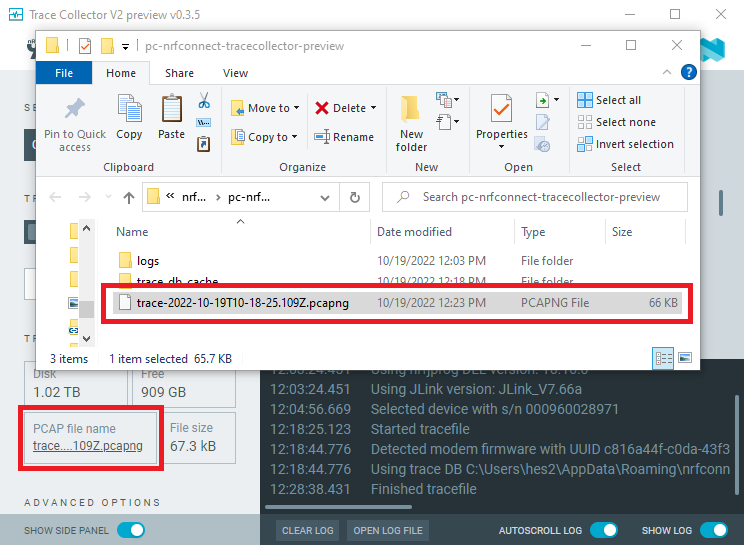Open the Delete dropdown arrow
This screenshot has height=545, width=744.
tap(373, 108)
